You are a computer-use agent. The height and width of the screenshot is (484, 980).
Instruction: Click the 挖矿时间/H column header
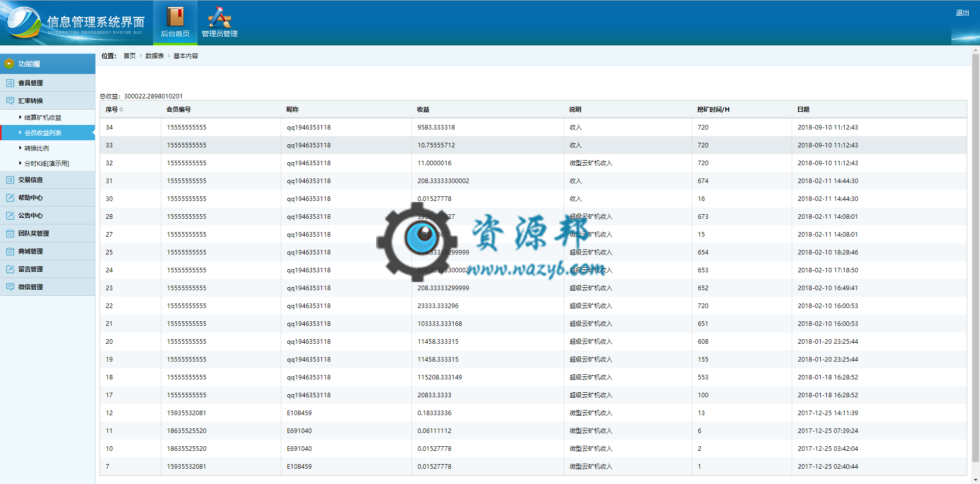[714, 110]
